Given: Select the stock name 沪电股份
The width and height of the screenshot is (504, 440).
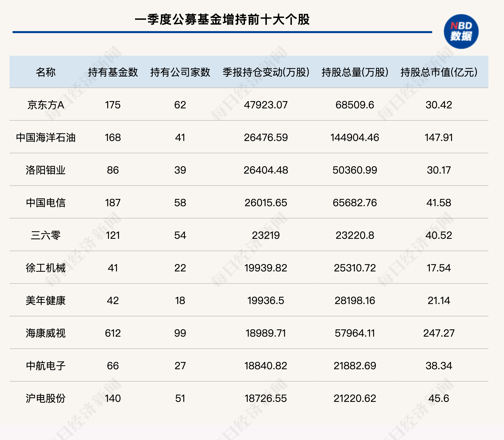Looking at the screenshot, I should point(46,398).
